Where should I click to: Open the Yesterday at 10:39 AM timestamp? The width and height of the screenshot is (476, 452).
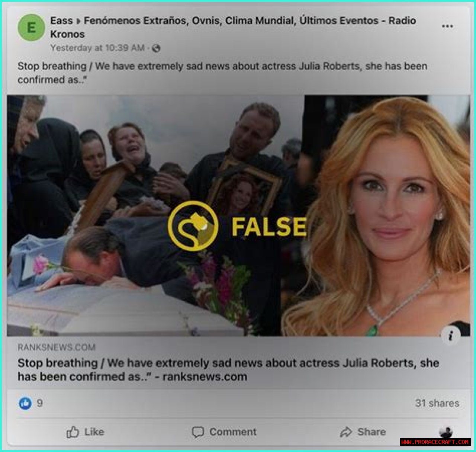(x=97, y=48)
